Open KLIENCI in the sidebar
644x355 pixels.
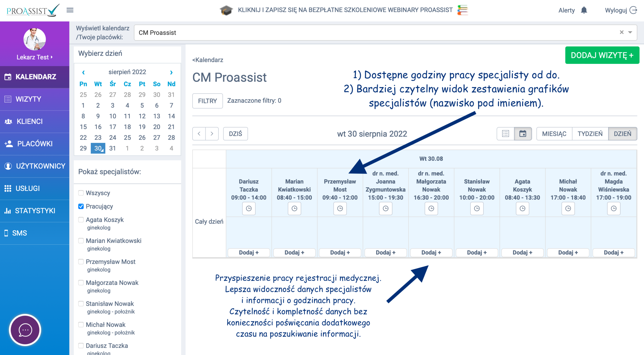coord(35,122)
